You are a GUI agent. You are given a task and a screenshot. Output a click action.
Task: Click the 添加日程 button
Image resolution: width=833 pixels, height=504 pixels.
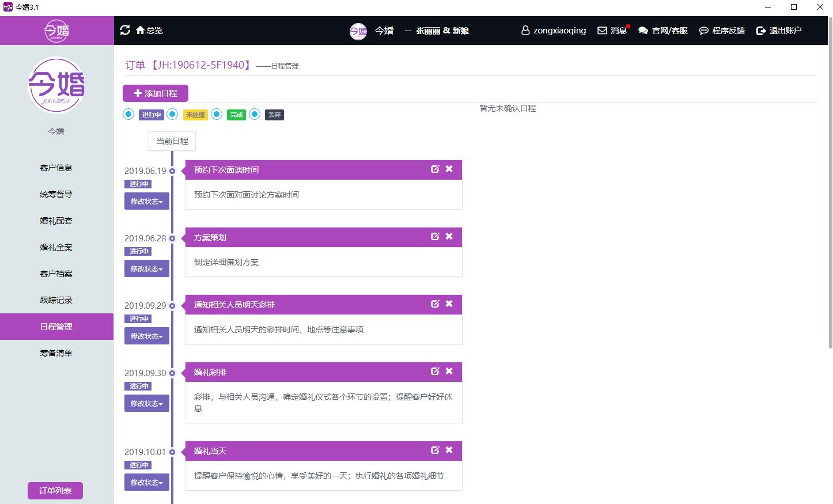(155, 93)
